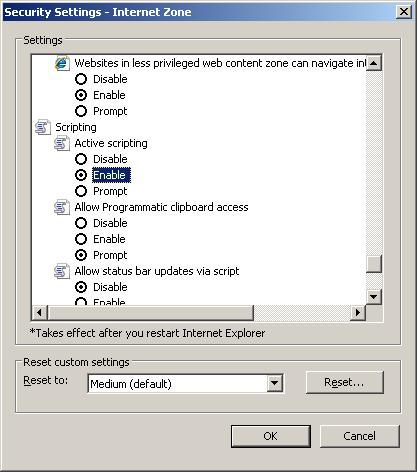Click the Internet Explorer icon beside Websites setting
This screenshot has height=472, width=417.
(62, 63)
